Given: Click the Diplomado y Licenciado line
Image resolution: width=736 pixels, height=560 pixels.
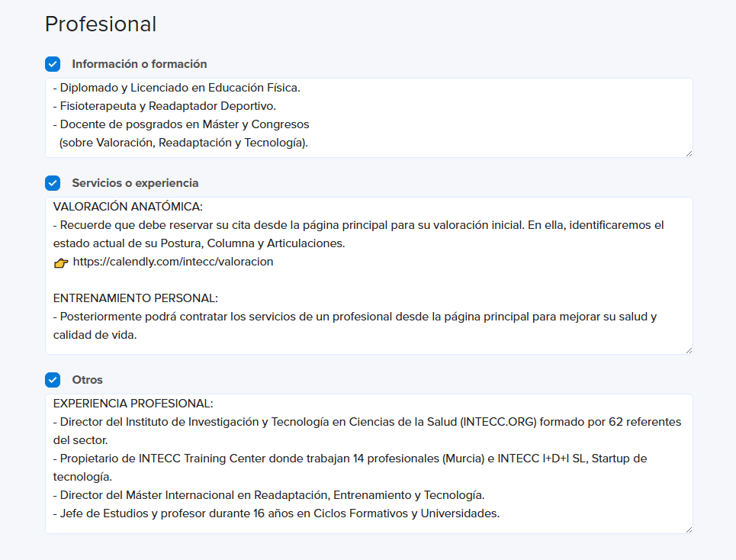Looking at the screenshot, I should coord(176,88).
